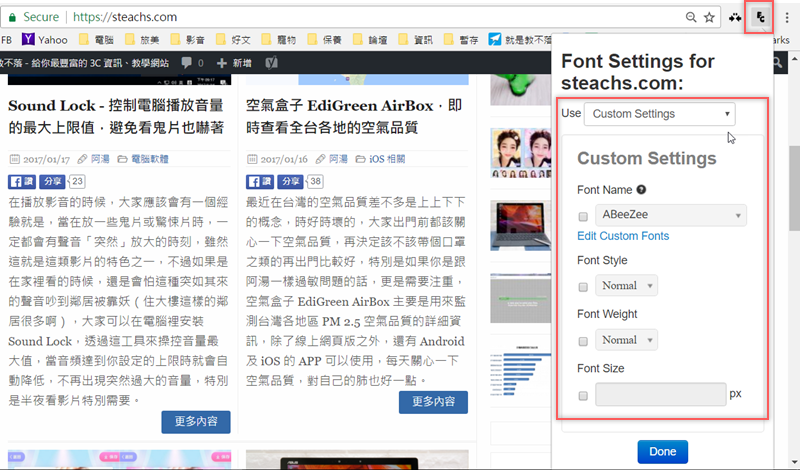The width and height of the screenshot is (800, 470).
Task: Open the 影音 bookmark folder
Action: pyautogui.click(x=187, y=39)
